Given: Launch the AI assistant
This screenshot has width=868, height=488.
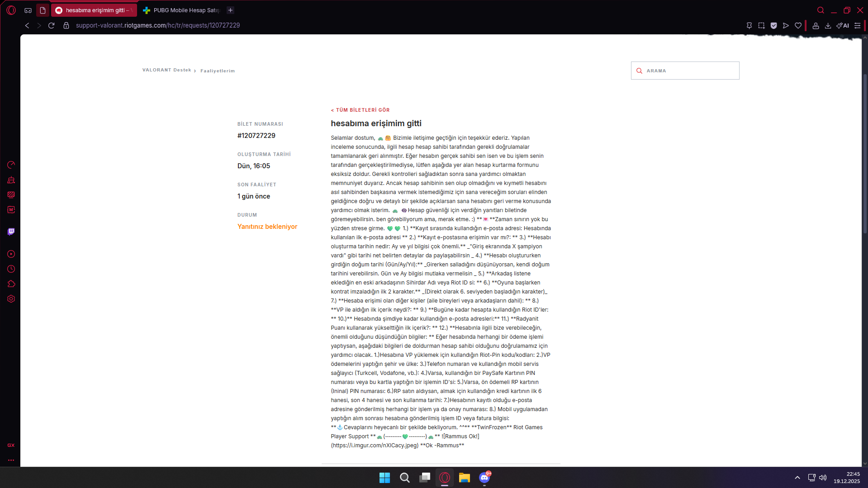Looking at the screenshot, I should point(842,25).
